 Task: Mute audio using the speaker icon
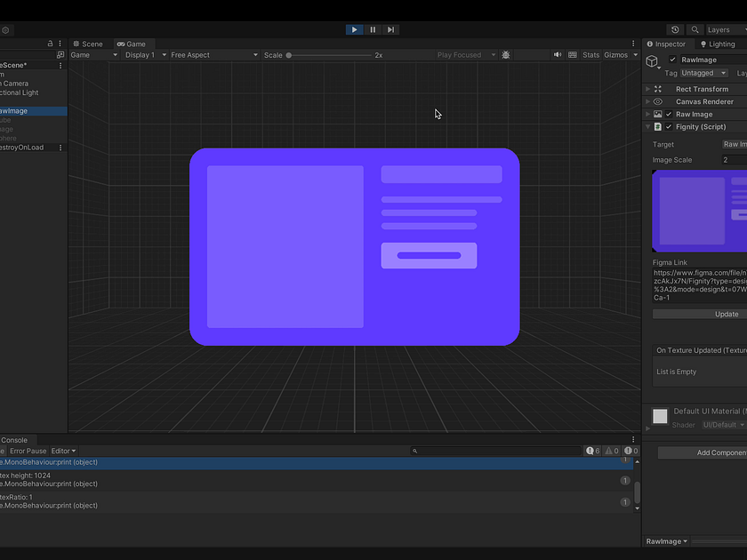tap(558, 54)
